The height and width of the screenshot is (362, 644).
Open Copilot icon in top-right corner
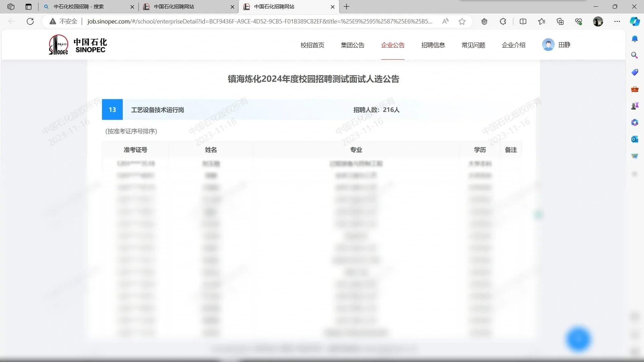(635, 21)
